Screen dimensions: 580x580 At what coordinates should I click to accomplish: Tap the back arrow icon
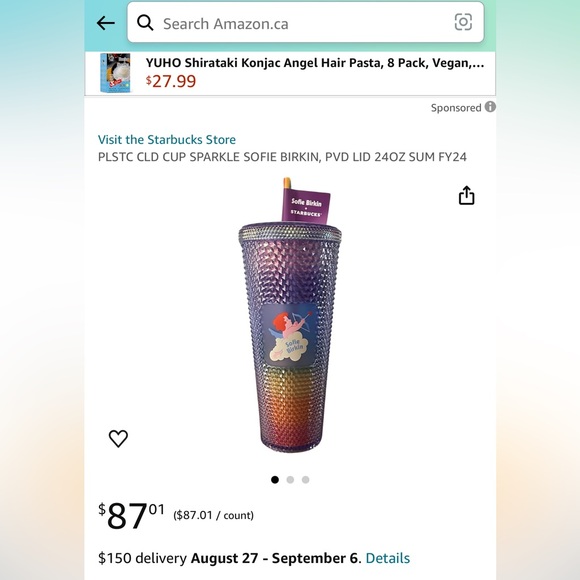coord(106,23)
